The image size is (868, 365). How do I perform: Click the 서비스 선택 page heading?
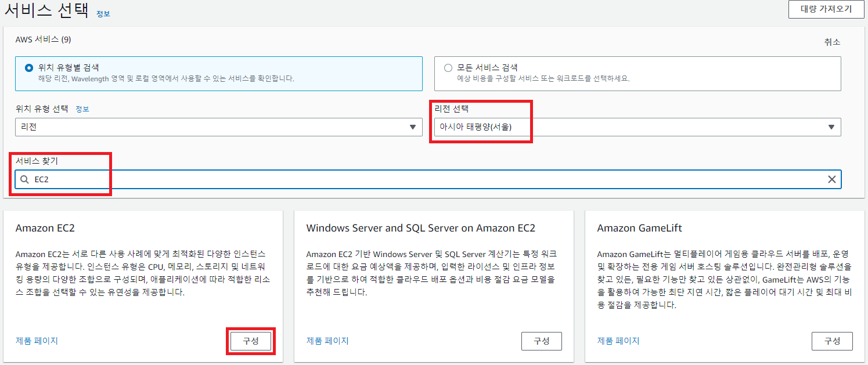click(47, 11)
